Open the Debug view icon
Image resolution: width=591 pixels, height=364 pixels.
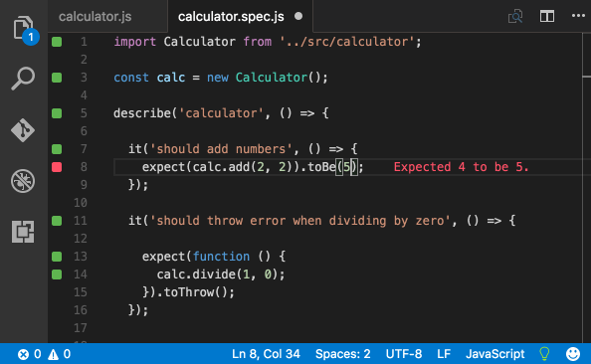23,181
